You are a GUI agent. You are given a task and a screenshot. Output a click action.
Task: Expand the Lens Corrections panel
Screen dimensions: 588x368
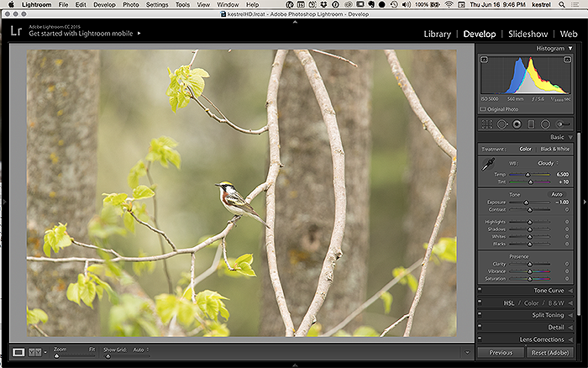(x=570, y=339)
